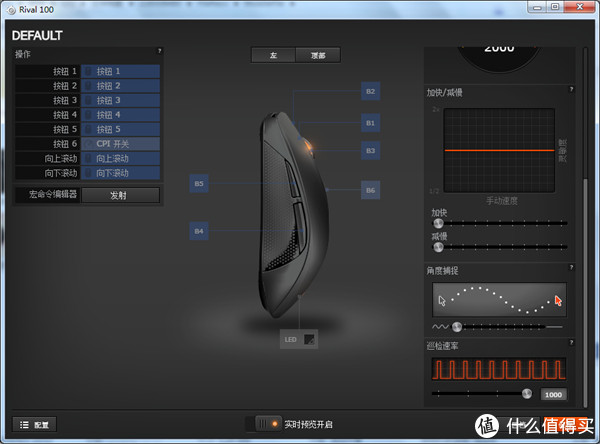Minimize the Rival 100 window
The width and height of the screenshot is (600, 444).
(537, 7)
